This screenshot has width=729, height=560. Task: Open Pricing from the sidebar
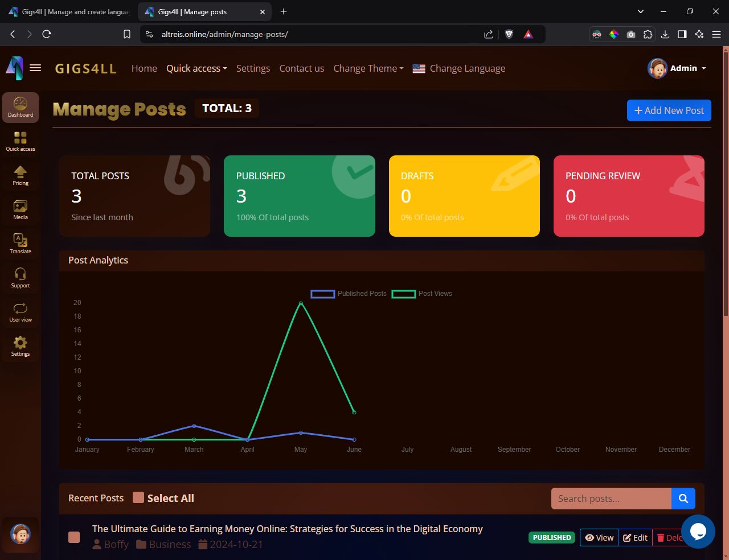[21, 175]
